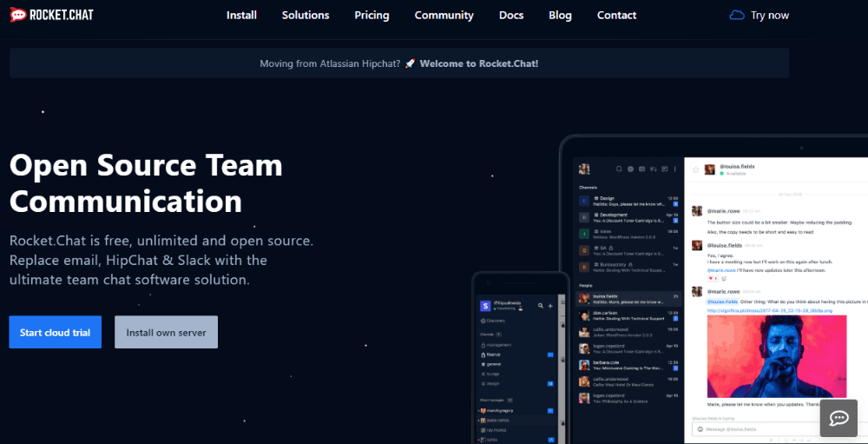Click the add reaction icon beside the heart

(724, 278)
